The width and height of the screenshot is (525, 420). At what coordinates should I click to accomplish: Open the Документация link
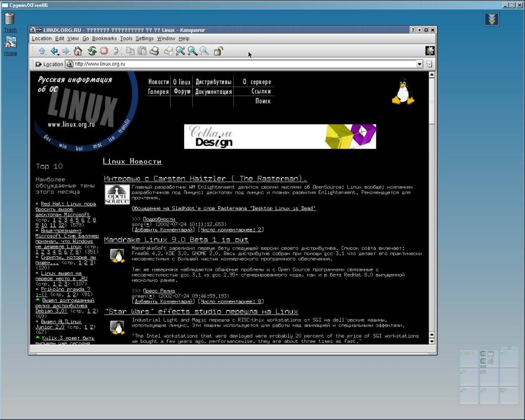pyautogui.click(x=214, y=91)
